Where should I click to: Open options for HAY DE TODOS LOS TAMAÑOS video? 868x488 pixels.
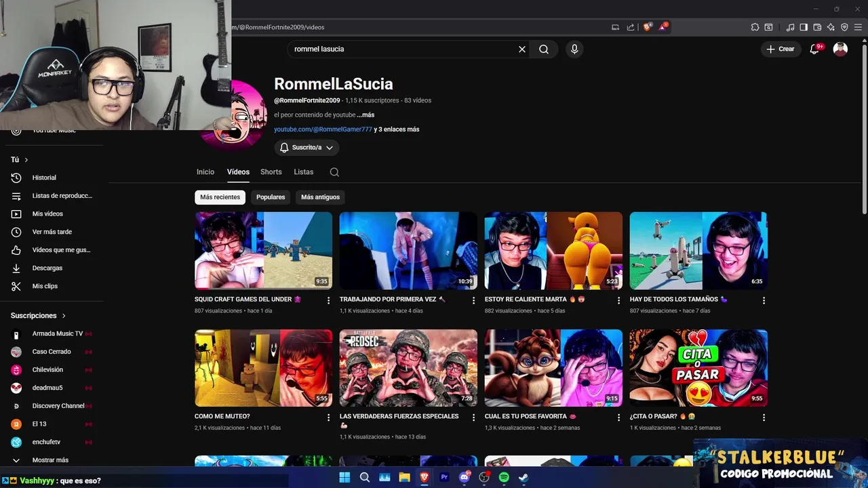[764, 300]
